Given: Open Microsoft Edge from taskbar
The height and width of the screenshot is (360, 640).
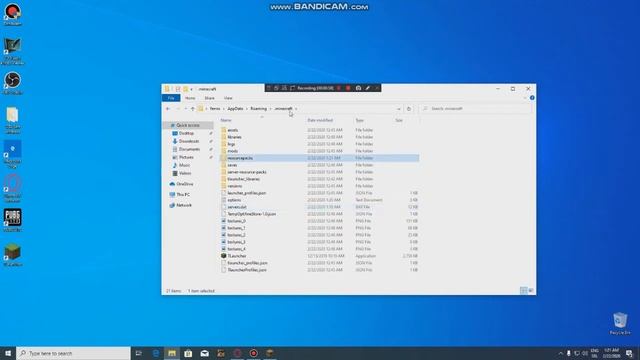Looking at the screenshot, I should 156,353.
